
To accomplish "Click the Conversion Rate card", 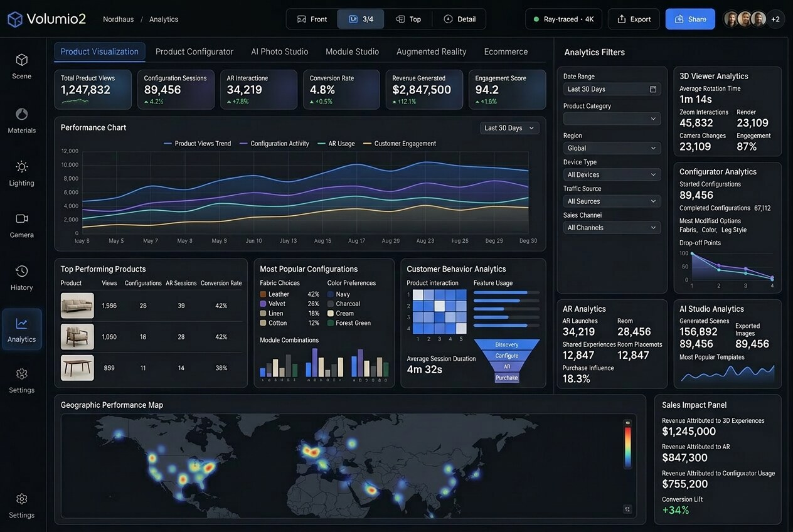I will tap(341, 90).
